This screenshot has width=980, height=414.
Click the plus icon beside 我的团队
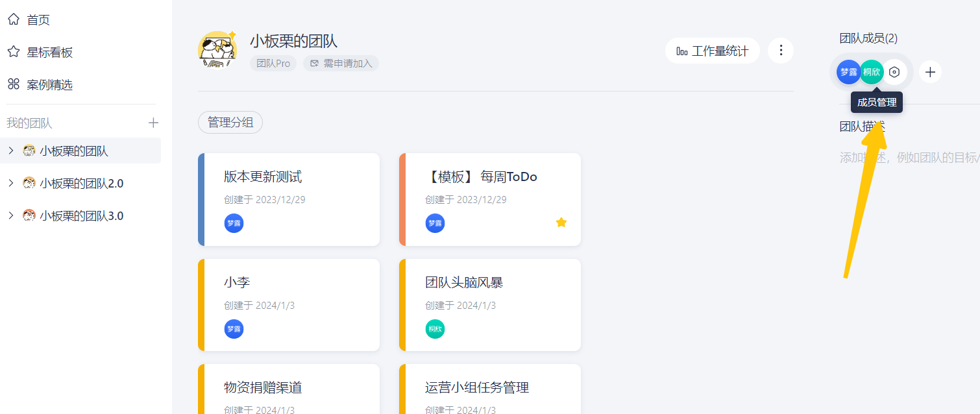(154, 123)
